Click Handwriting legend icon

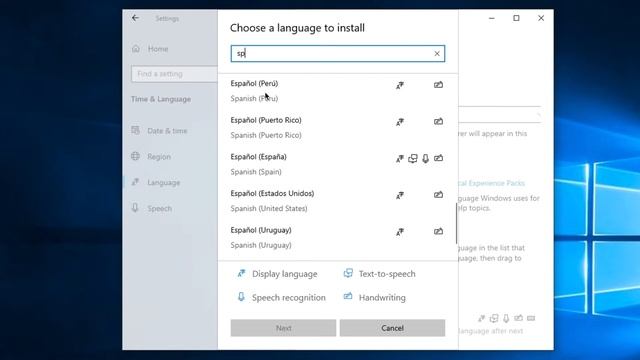348,297
